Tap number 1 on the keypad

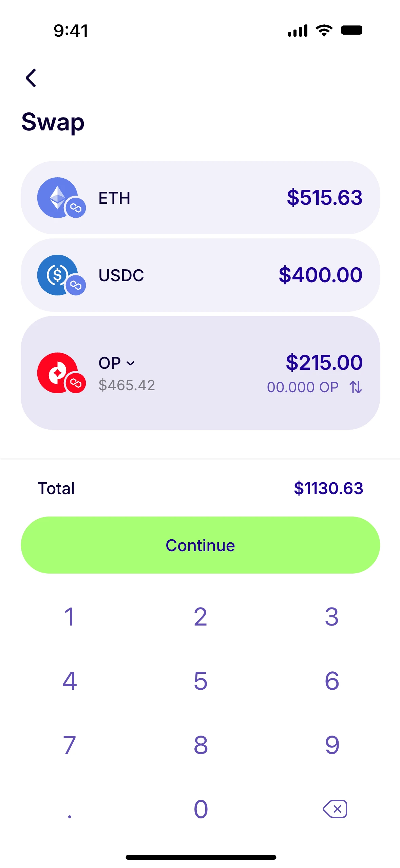click(70, 616)
